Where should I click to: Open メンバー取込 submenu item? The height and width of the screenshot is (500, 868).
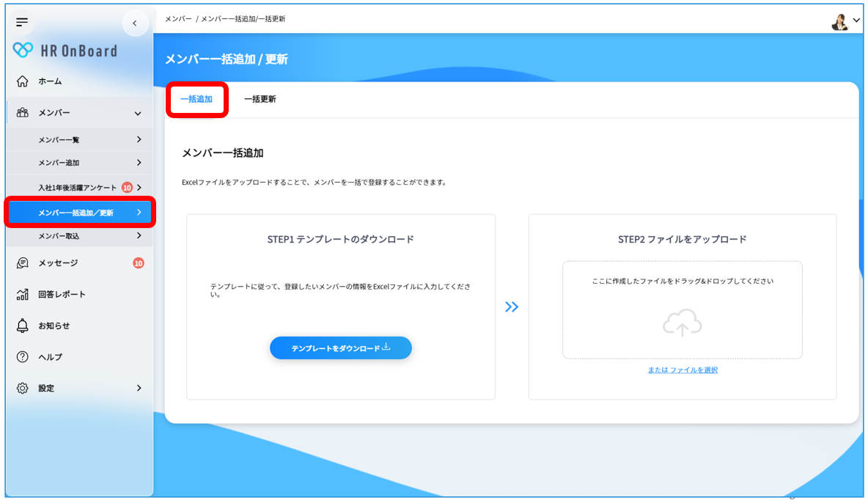[59, 236]
